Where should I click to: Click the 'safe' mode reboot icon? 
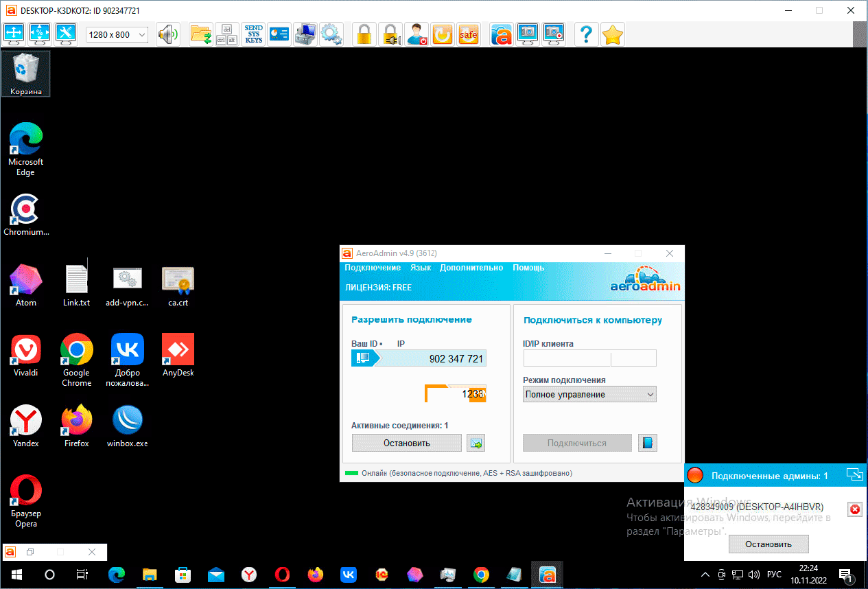point(469,34)
